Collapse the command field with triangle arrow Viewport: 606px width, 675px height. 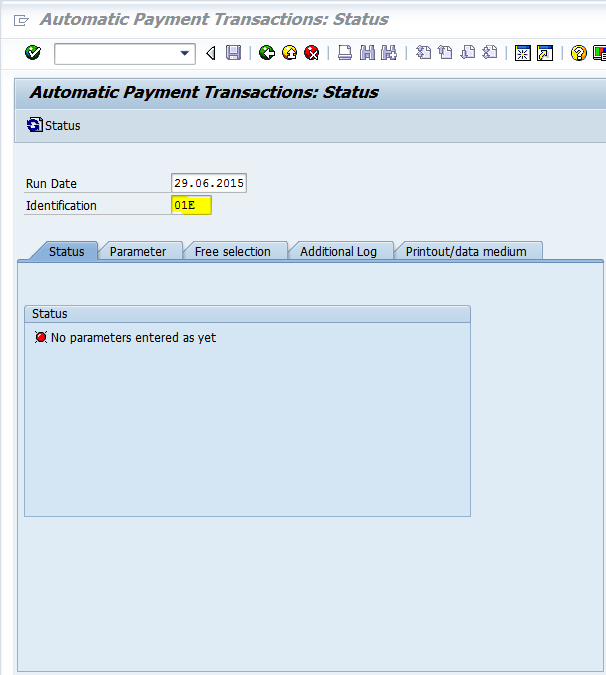210,53
